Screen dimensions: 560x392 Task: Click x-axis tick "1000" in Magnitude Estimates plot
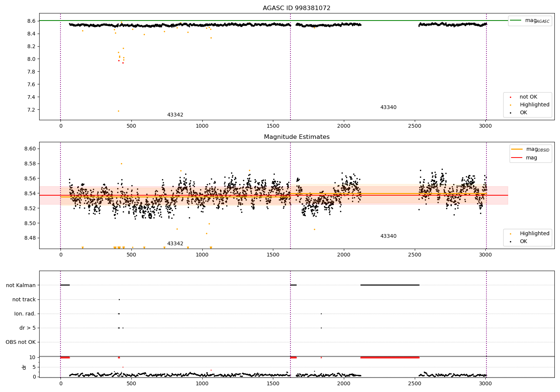pos(202,255)
